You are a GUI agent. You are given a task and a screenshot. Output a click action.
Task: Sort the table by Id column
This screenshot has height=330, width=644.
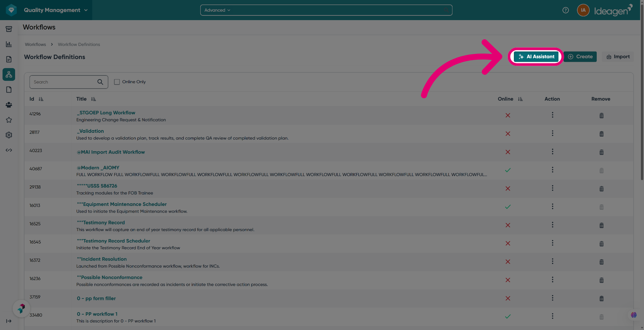(x=41, y=99)
